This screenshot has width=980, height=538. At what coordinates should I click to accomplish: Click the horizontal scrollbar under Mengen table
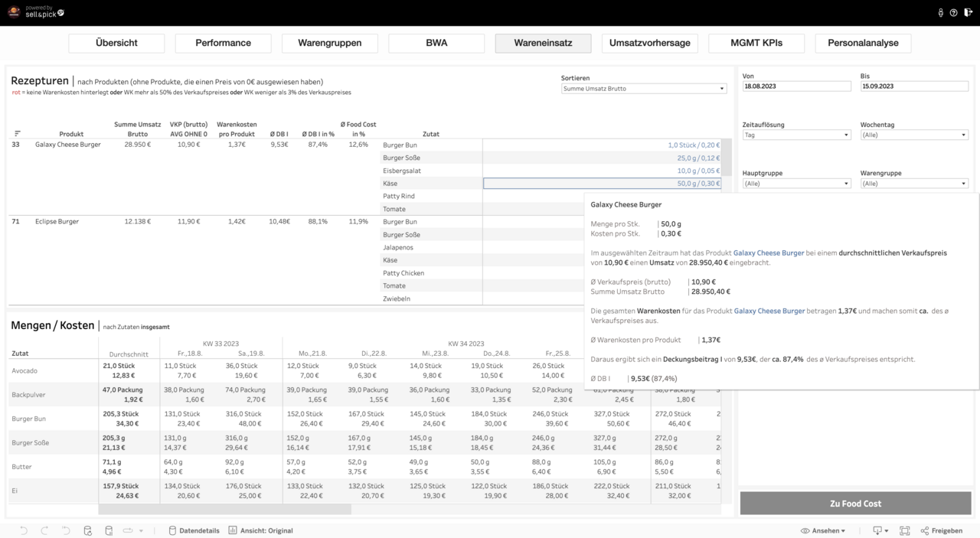225,510
